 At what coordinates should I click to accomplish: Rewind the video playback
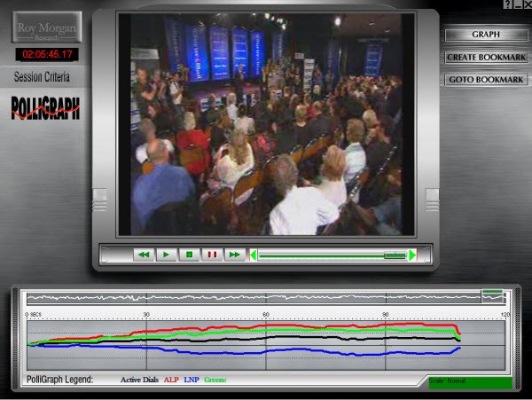(144, 255)
